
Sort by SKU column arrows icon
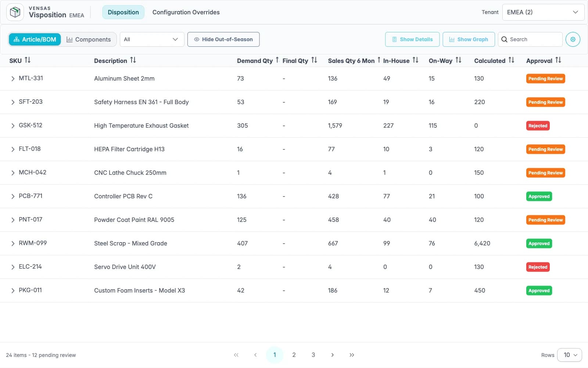28,60
